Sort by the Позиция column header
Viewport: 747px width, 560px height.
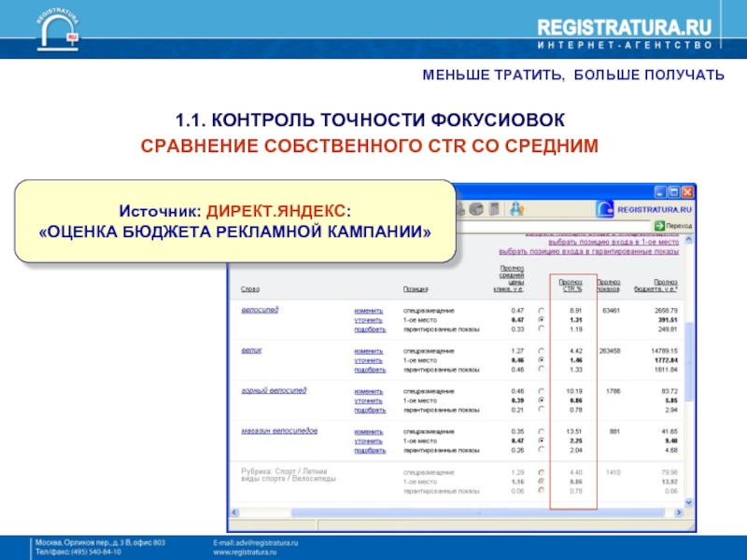[416, 289]
